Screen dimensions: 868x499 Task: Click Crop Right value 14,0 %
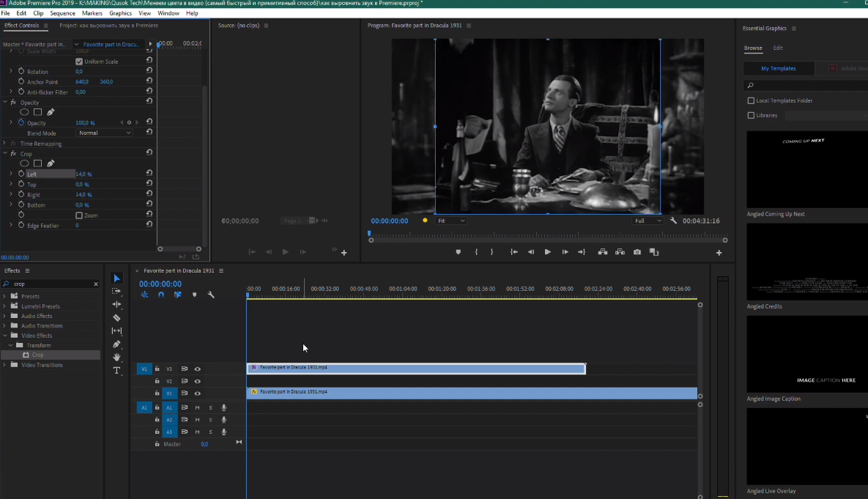(84, 195)
